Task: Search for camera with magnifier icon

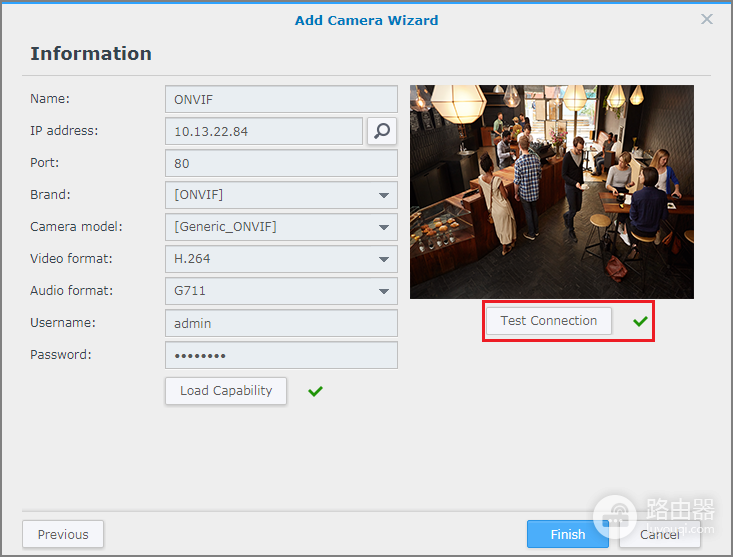Action: pyautogui.click(x=382, y=131)
